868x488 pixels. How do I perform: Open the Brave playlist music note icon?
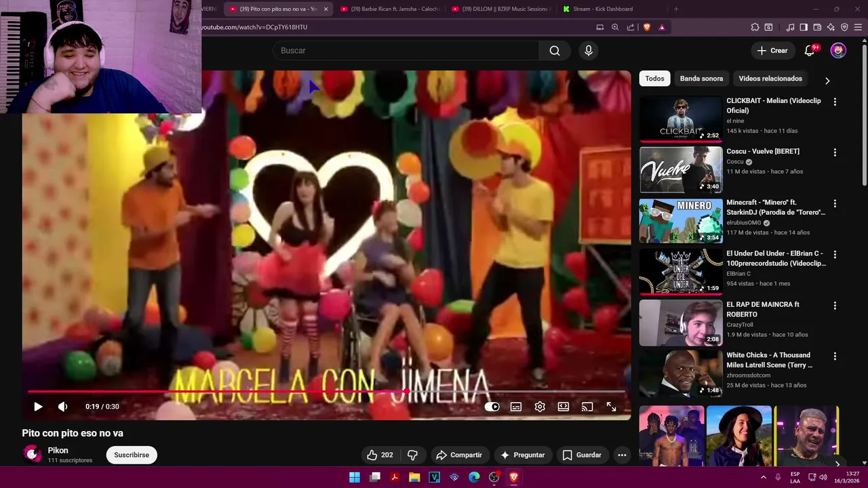pyautogui.click(x=790, y=27)
